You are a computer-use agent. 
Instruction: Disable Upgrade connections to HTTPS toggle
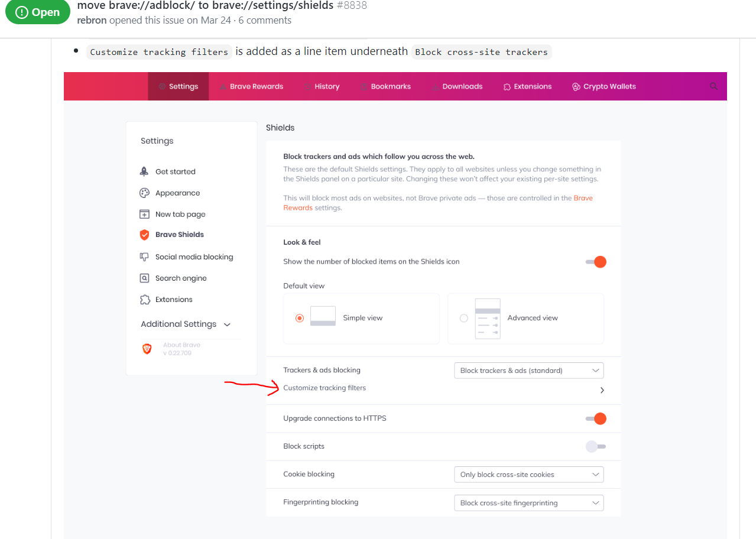(596, 418)
